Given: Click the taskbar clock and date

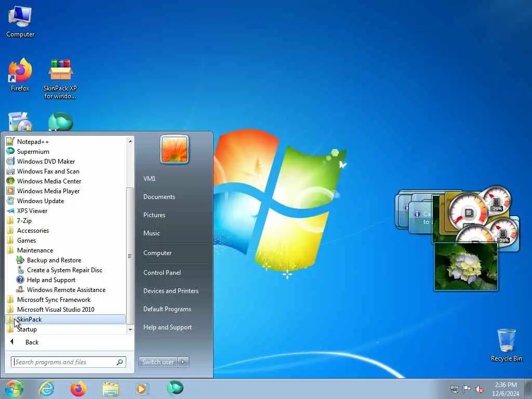Looking at the screenshot, I should click(506, 389).
